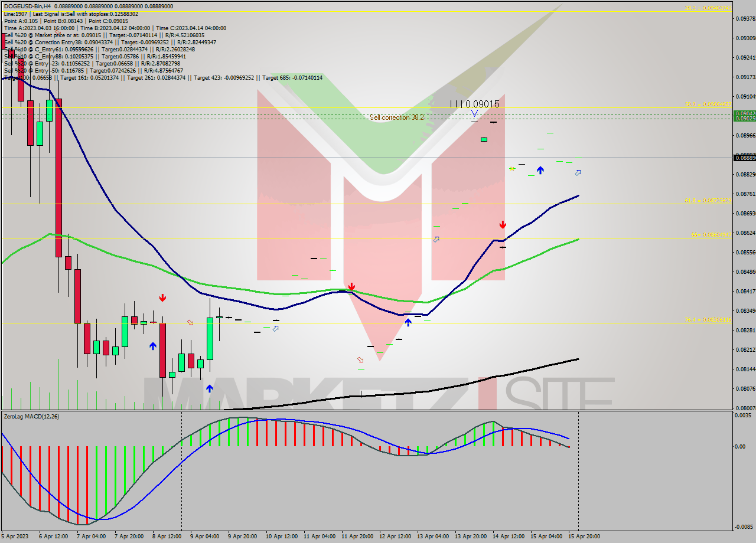The height and width of the screenshot is (543, 756).
Task: Select the 'Last Signal is:Sell' info line
Action: click(71, 14)
